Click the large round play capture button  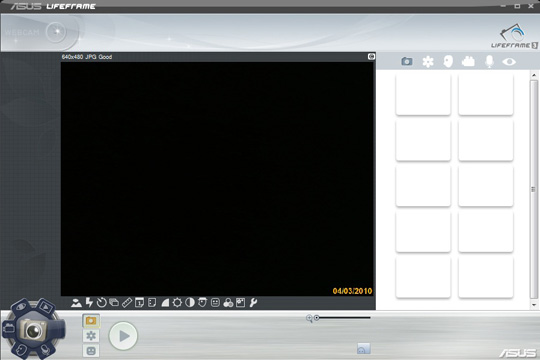coord(123,336)
